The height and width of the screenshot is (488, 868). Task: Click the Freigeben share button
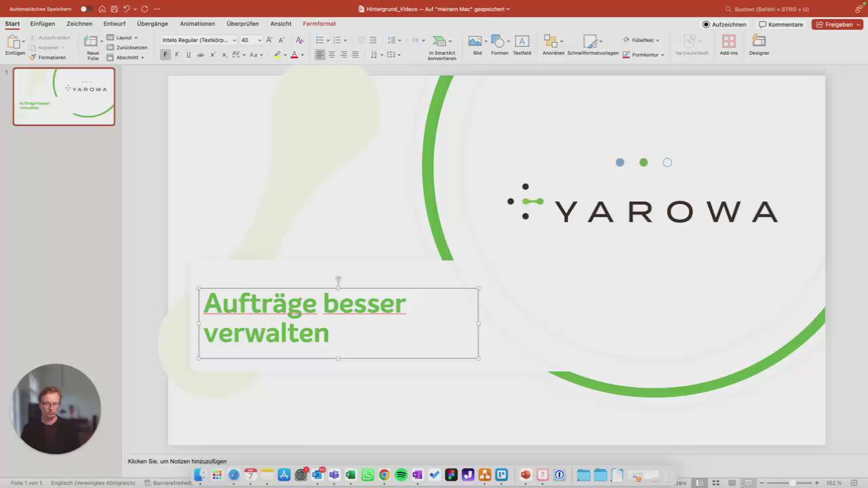coord(834,24)
